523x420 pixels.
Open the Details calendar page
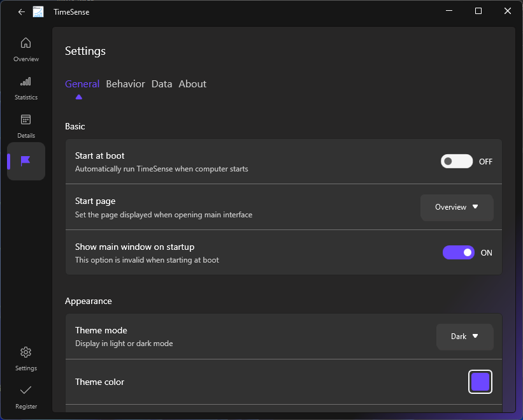click(x=26, y=126)
